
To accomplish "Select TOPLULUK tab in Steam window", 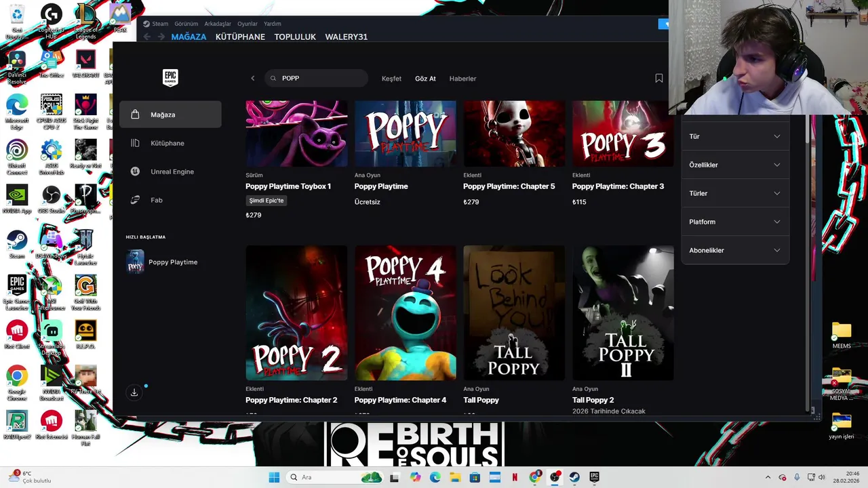I will point(295,37).
